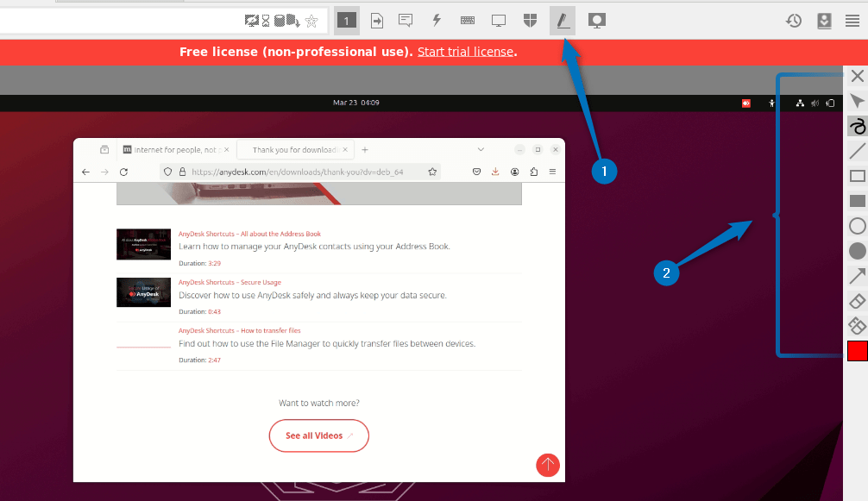Select the monitor 1 display tab

[x=346, y=20]
